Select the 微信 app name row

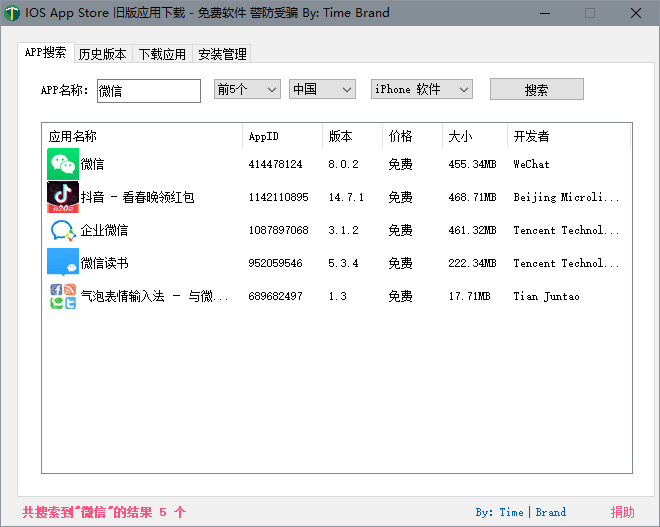coord(92,164)
